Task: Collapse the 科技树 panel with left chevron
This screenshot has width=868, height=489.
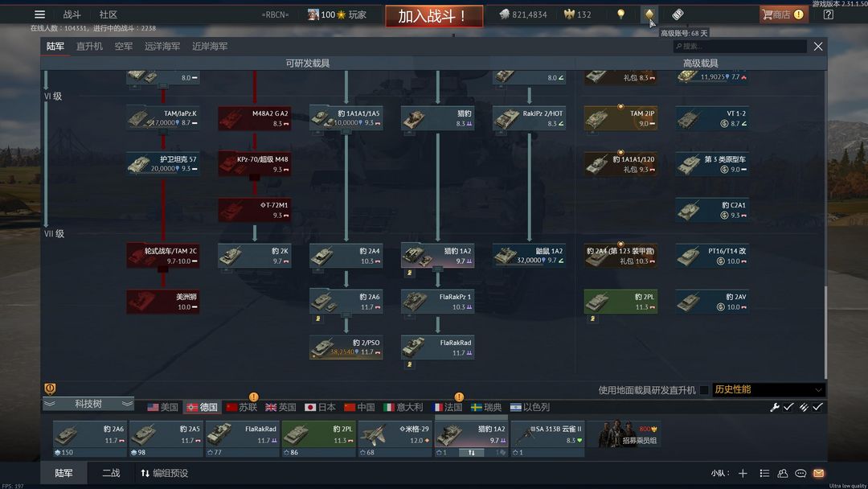Action: coord(49,404)
